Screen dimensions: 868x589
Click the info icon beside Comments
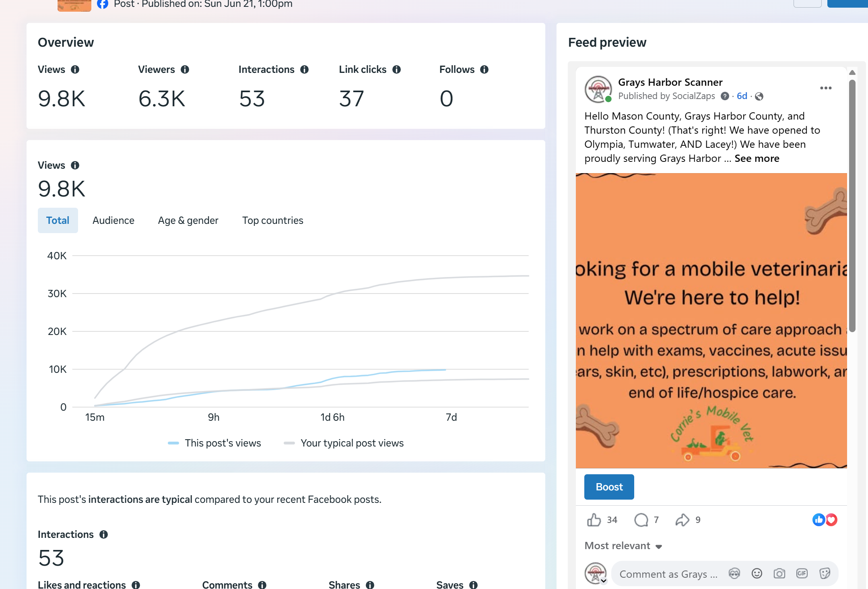click(x=262, y=585)
